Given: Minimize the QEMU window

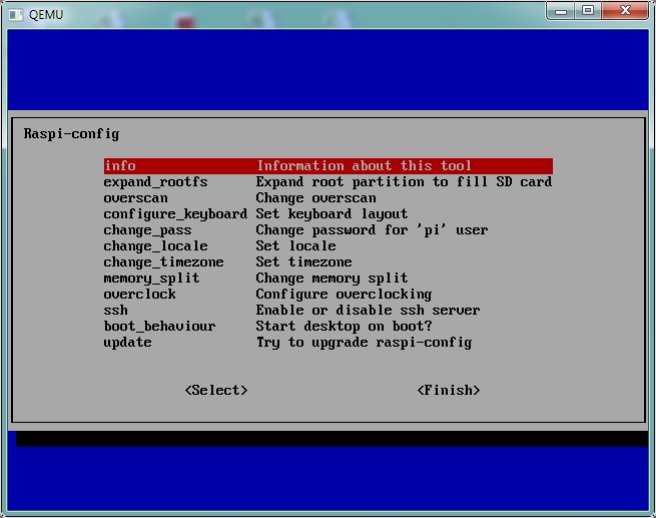Looking at the screenshot, I should click(x=561, y=10).
